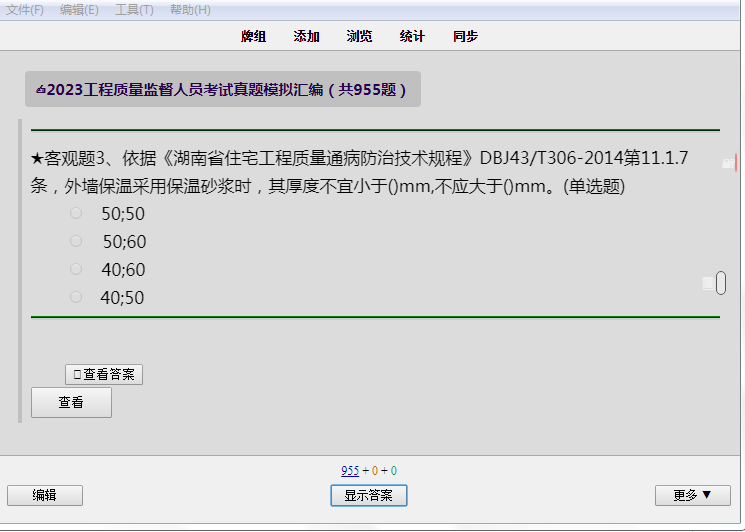Open the 编辑(E) menu

(79, 10)
